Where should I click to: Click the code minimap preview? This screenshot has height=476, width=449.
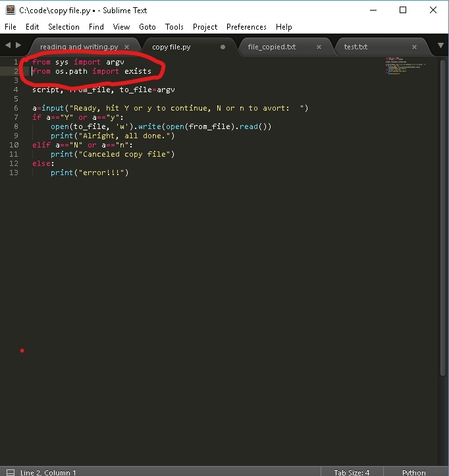(x=405, y=66)
